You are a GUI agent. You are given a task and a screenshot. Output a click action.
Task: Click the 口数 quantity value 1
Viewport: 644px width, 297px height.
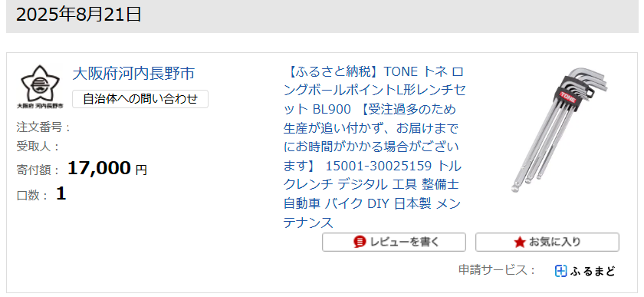[x=61, y=194]
